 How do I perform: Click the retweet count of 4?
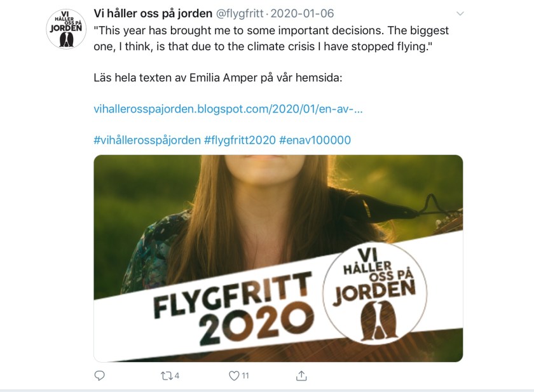tap(177, 375)
